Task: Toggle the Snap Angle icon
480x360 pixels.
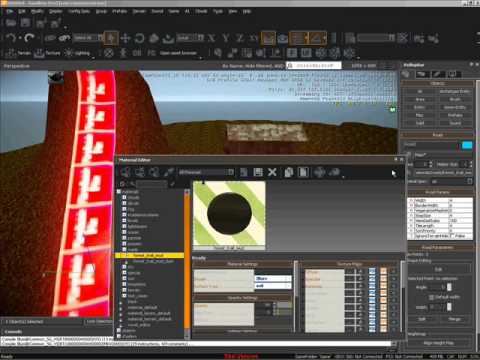Action: pyautogui.click(x=317, y=38)
